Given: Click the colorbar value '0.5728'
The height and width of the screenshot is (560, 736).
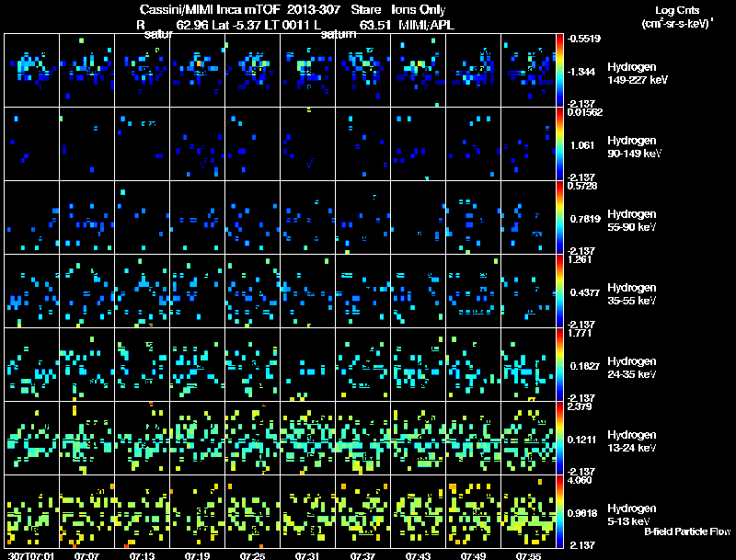Looking at the screenshot, I should click(x=582, y=186).
